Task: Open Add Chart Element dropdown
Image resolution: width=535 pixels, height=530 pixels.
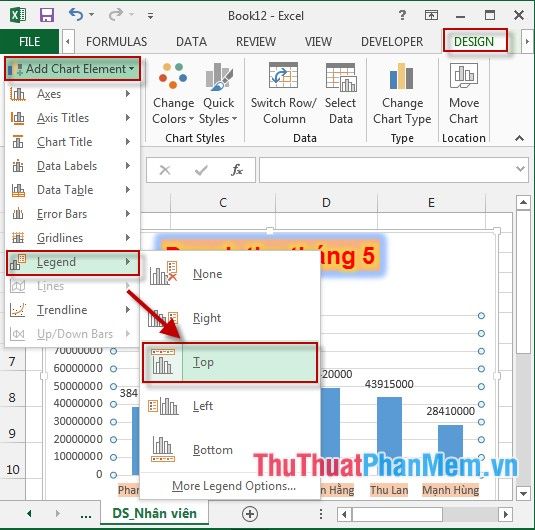Action: pyautogui.click(x=72, y=69)
